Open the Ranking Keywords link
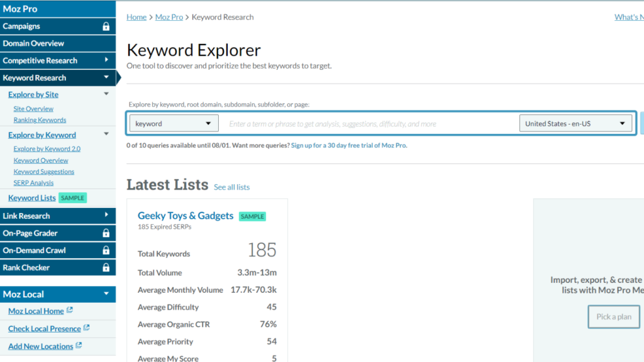 pos(40,120)
